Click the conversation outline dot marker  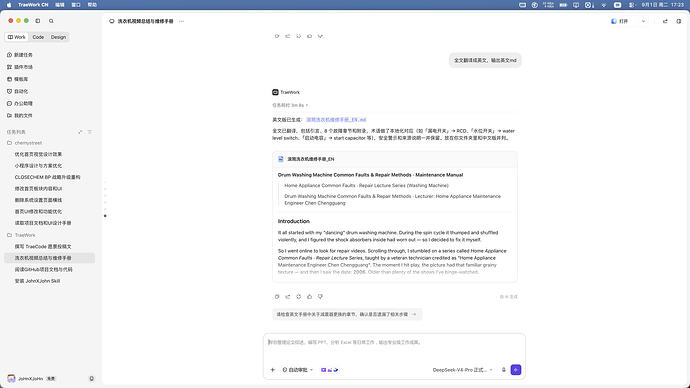(x=105, y=216)
